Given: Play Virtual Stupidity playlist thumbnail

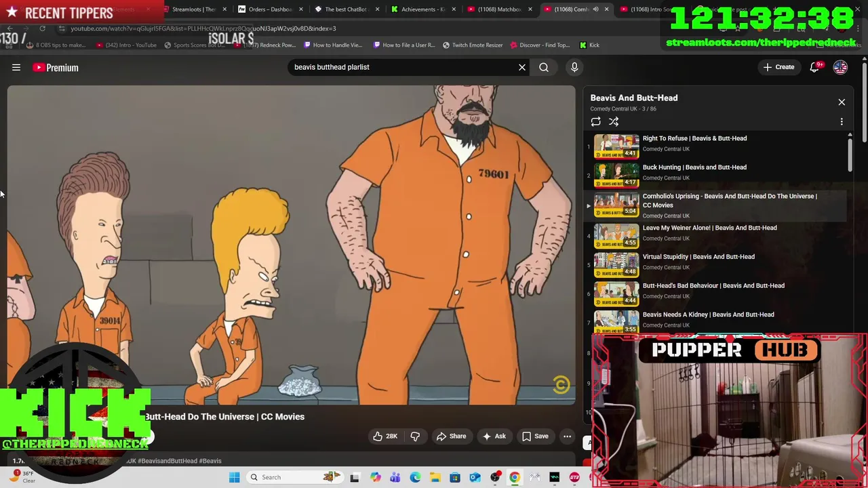Looking at the screenshot, I should tap(616, 264).
